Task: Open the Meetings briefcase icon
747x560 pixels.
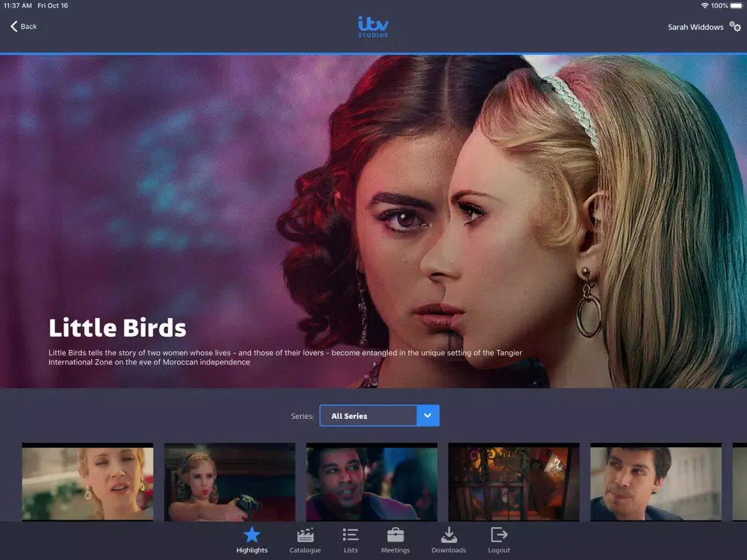Action: tap(395, 535)
